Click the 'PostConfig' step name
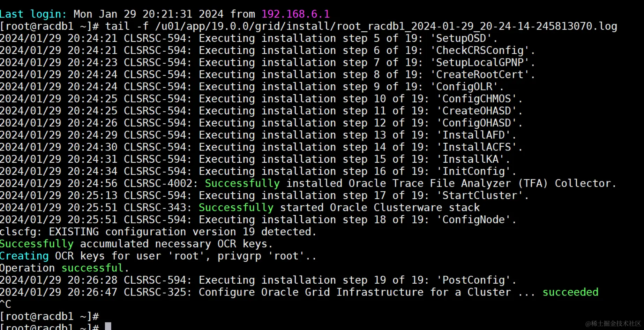The height and width of the screenshot is (330, 644). pyautogui.click(x=473, y=280)
